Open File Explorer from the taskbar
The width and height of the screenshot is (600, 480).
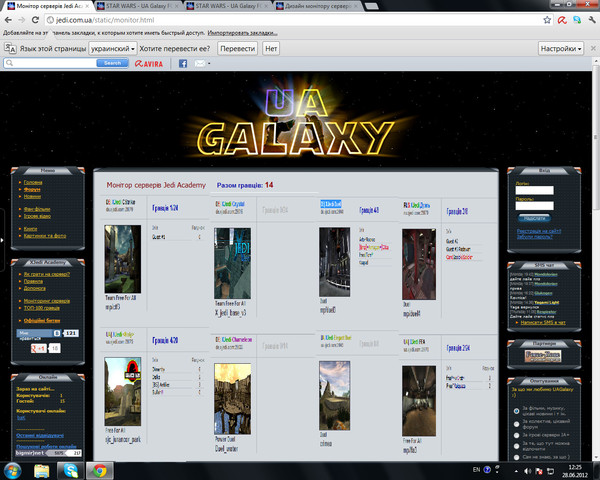pyautogui.click(x=42, y=471)
